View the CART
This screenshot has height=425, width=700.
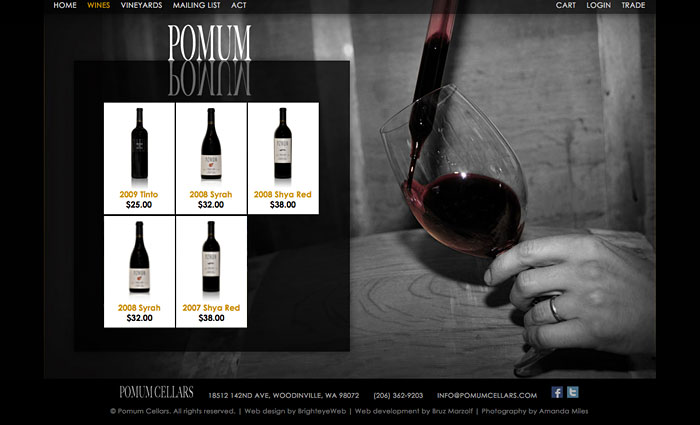pyautogui.click(x=566, y=5)
